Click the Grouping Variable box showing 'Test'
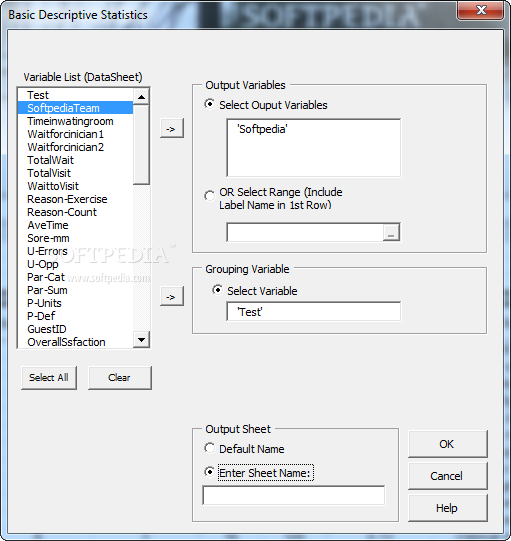Image resolution: width=511 pixels, height=541 pixels. 314,312
